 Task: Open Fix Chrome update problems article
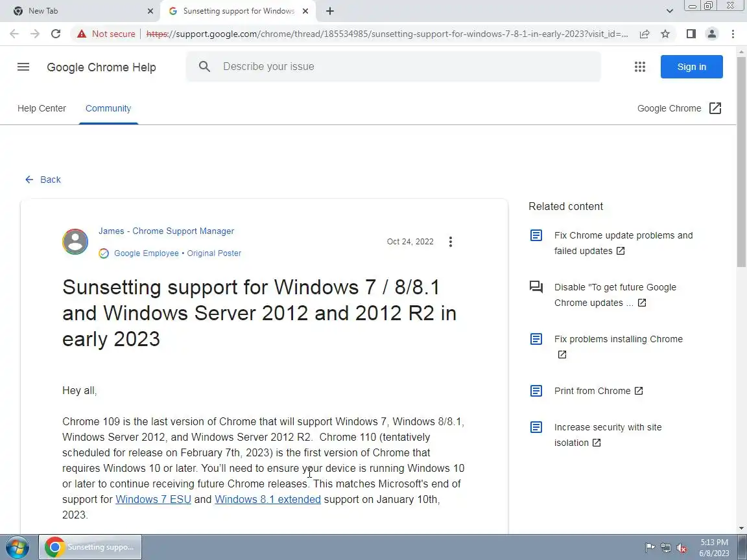pos(623,243)
